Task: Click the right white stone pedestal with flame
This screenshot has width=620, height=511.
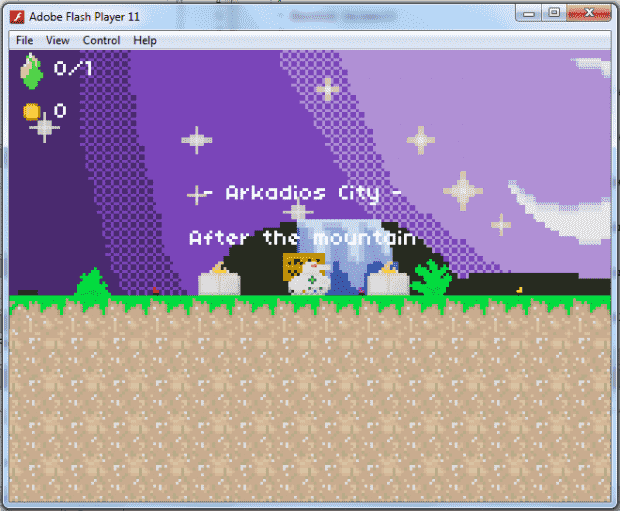Action: [387, 280]
